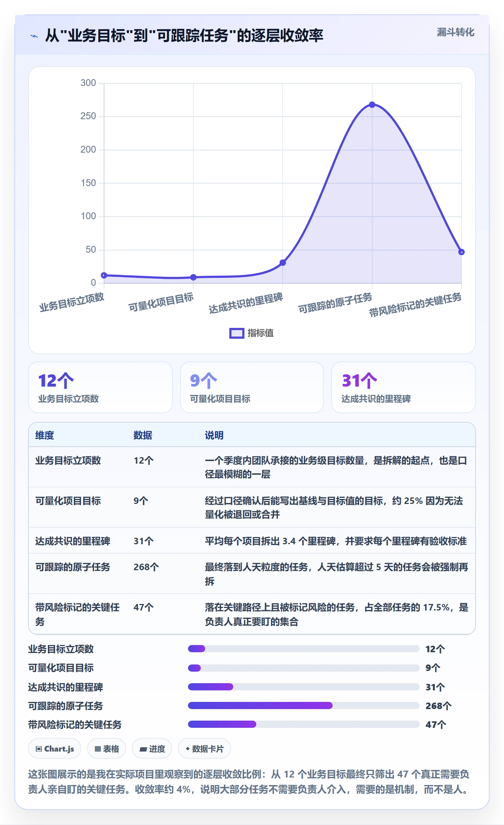The width and height of the screenshot is (504, 825).
Task: Click the chart title heading text
Action: click(184, 36)
